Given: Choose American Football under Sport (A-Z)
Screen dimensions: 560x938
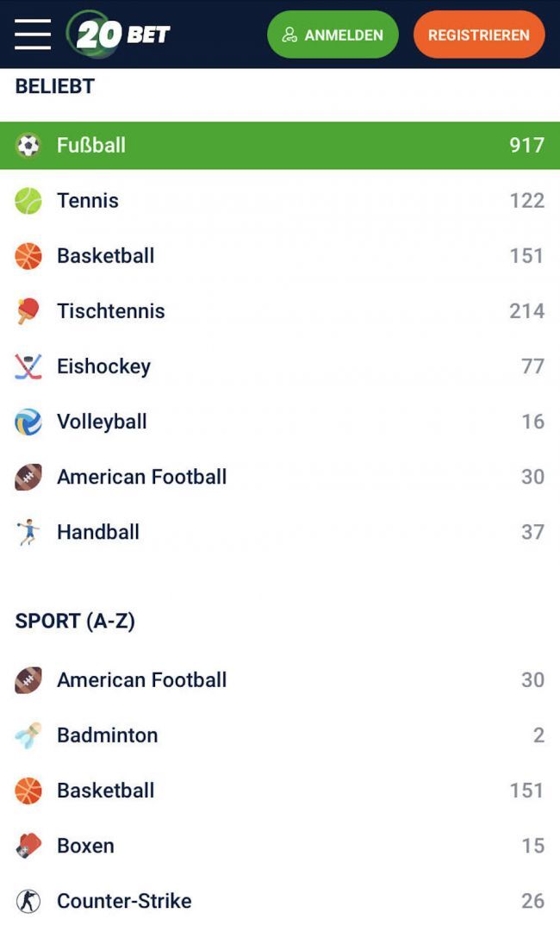Looking at the screenshot, I should click(x=141, y=680).
